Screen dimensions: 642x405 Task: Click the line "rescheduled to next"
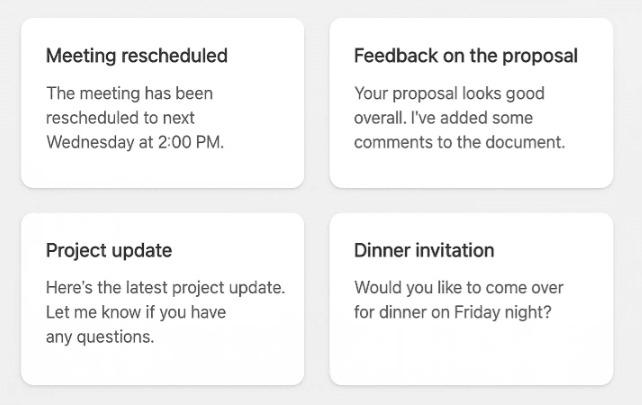coord(122,117)
